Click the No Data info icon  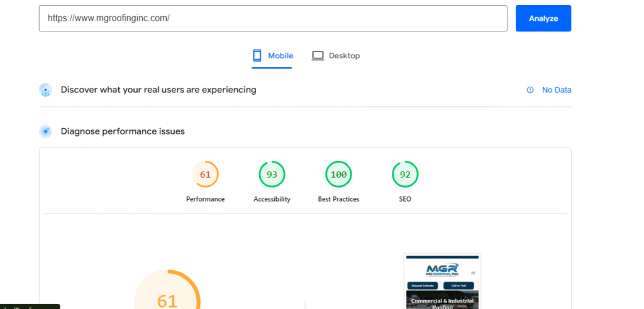pos(530,90)
